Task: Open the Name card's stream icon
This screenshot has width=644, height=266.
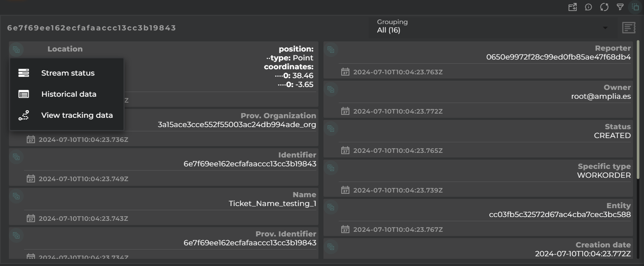Action: 16,196
